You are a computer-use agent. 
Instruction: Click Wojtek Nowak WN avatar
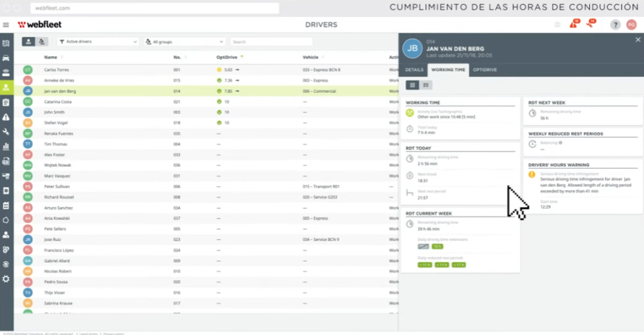pyautogui.click(x=28, y=165)
